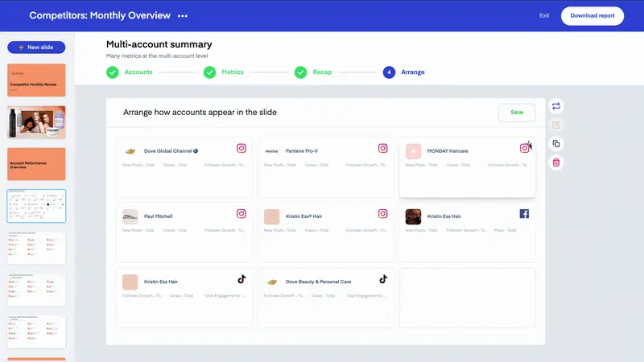Select the Arrange step label
Viewport: 644px width, 362px height.
413,72
